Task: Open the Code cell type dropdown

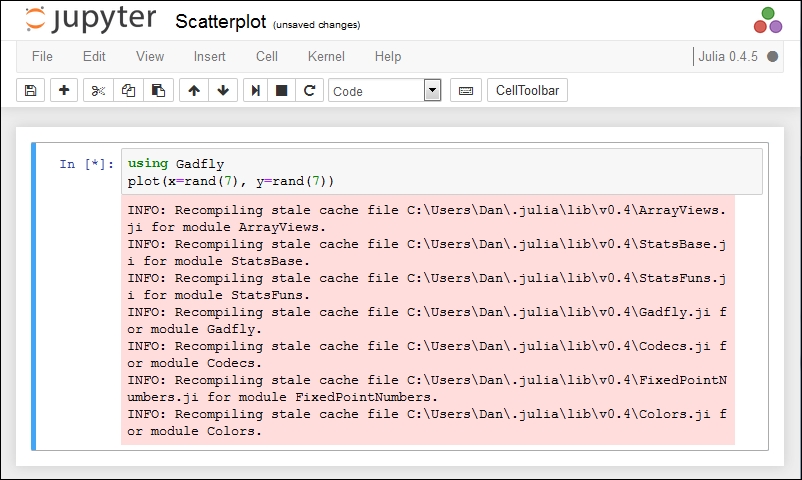Action: point(385,91)
